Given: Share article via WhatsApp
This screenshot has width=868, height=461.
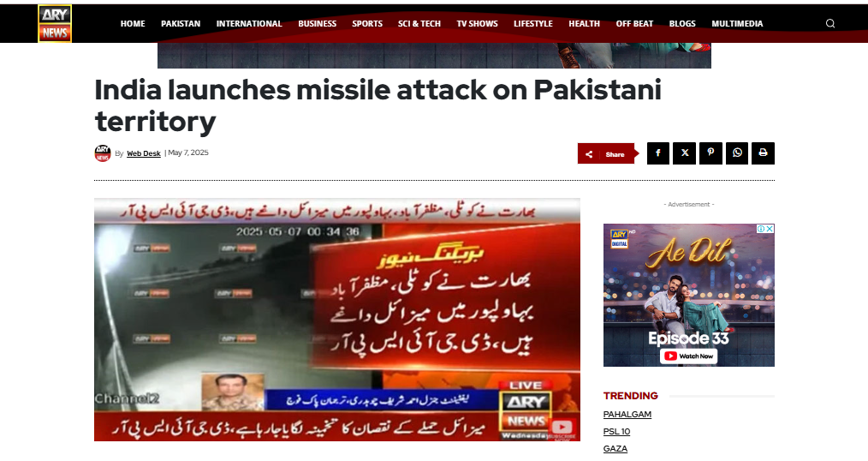Looking at the screenshot, I should point(737,153).
